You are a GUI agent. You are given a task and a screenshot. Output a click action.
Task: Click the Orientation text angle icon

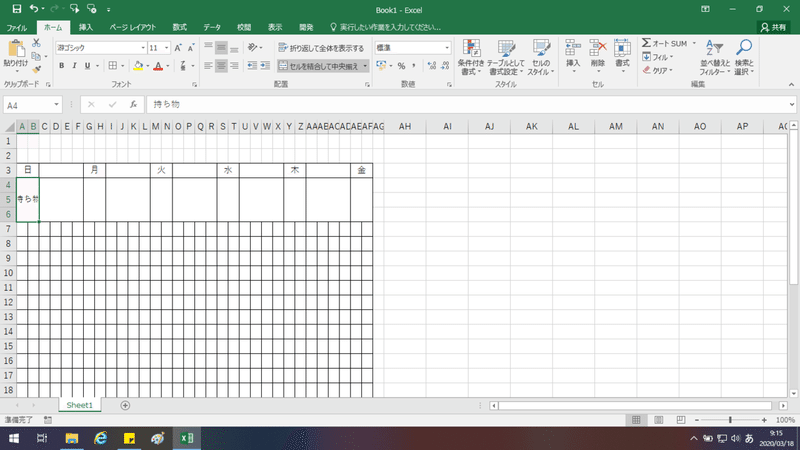click(x=253, y=48)
